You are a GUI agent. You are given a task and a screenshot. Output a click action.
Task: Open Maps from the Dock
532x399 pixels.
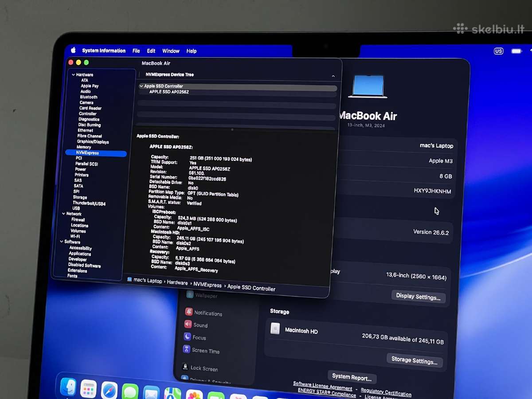coord(172,394)
